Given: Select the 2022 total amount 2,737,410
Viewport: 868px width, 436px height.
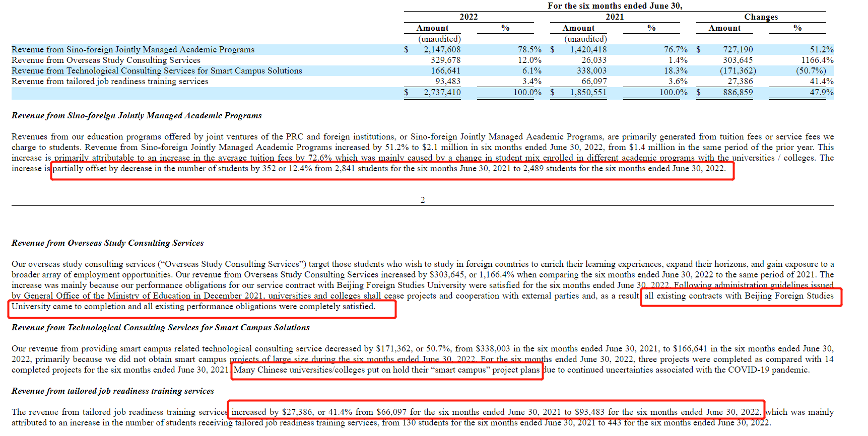Looking at the screenshot, I should click(x=442, y=92).
